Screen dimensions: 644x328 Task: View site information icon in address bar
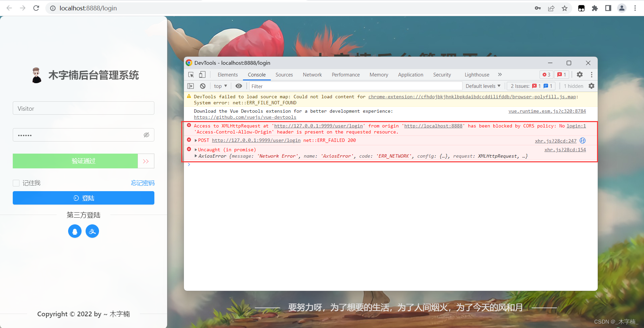click(53, 8)
